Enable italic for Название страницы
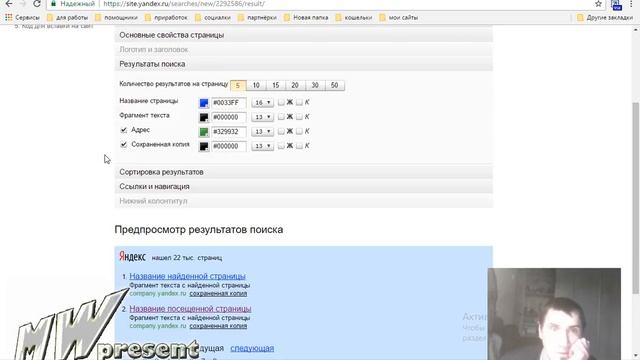This screenshot has height=360, width=640. (x=299, y=102)
